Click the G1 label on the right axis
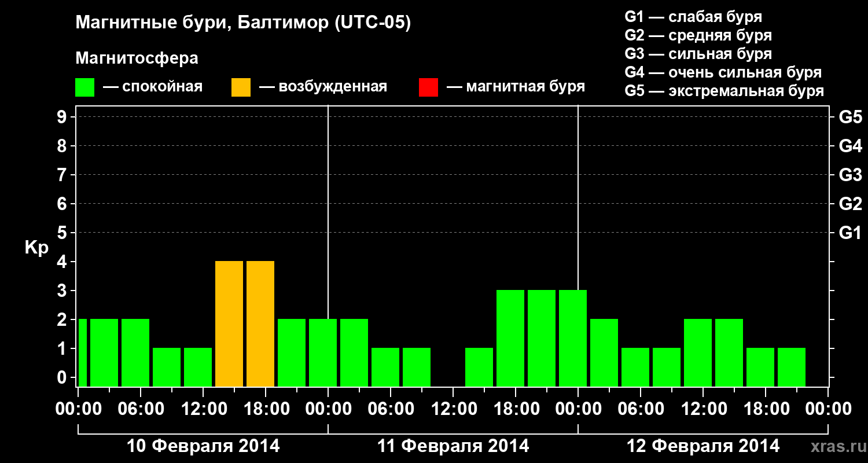Viewport: 868px width, 463px height. (850, 233)
